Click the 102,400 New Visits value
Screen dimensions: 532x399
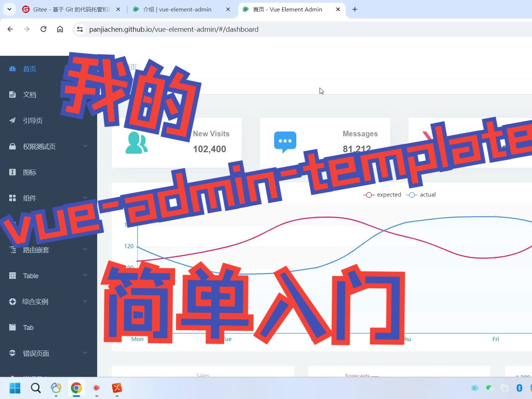(209, 149)
